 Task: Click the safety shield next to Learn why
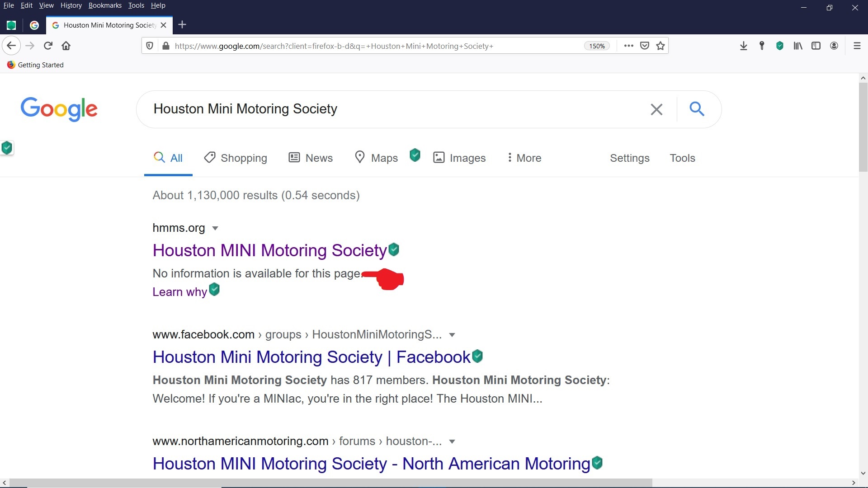point(215,289)
